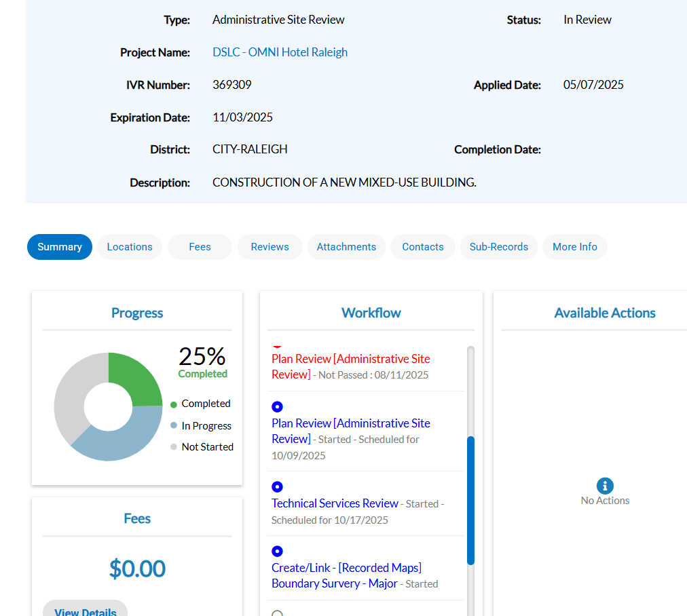Viewport: 687px width, 616px height.
Task: Go to the Attachments tab
Action: [346, 247]
